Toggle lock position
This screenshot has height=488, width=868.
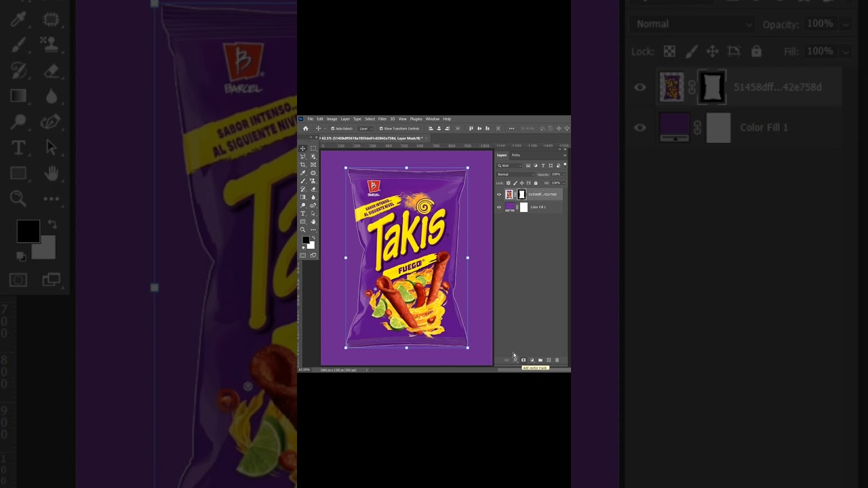(x=522, y=183)
